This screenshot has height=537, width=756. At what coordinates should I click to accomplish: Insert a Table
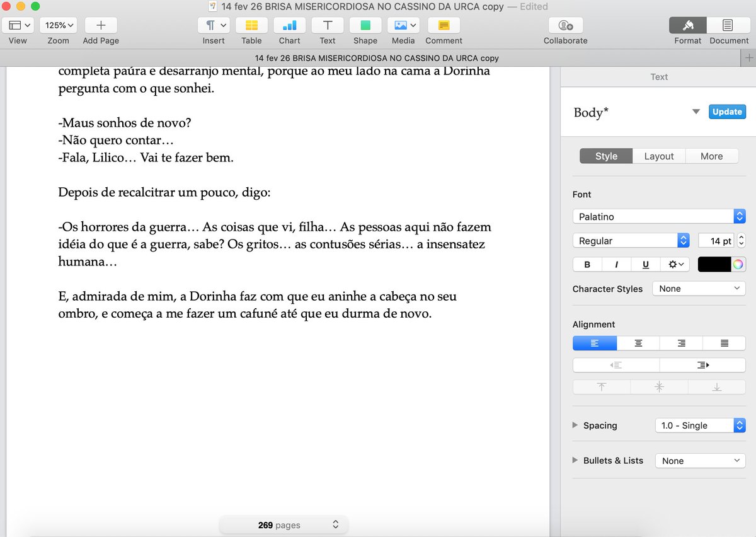(251, 25)
